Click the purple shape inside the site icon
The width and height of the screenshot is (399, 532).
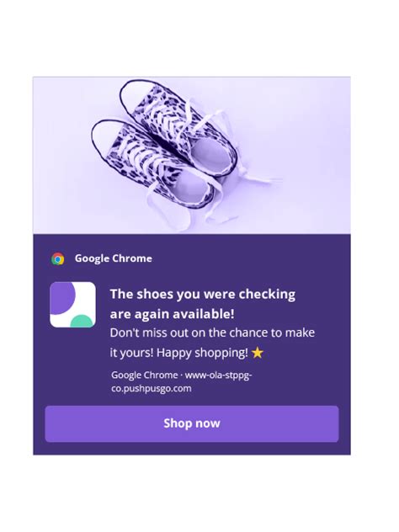pyautogui.click(x=62, y=297)
